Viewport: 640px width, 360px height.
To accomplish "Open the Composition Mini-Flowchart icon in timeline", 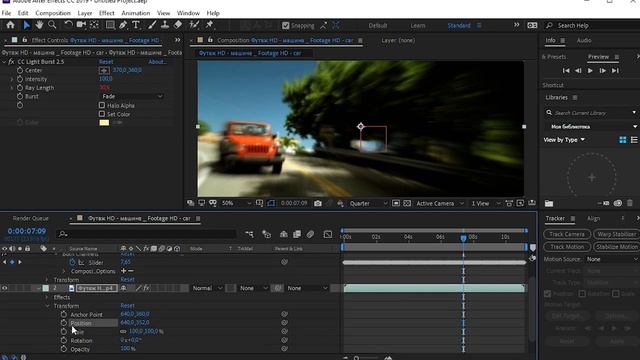I will click(249, 234).
